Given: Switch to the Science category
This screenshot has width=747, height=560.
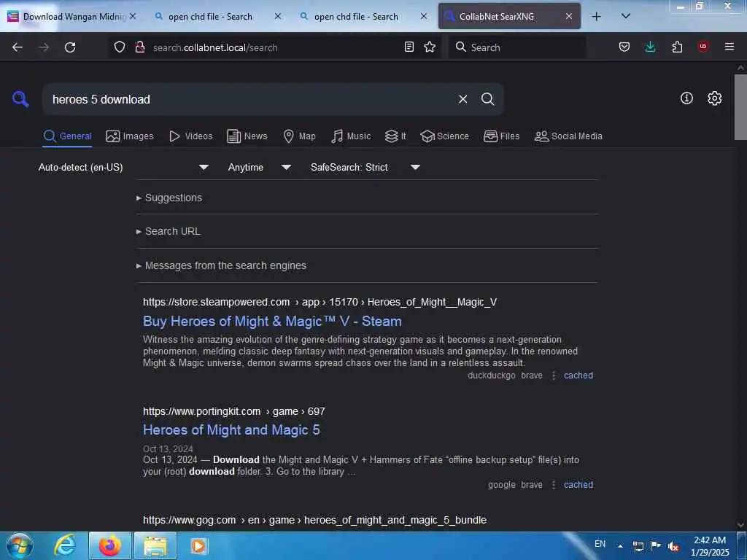Looking at the screenshot, I should pos(444,136).
